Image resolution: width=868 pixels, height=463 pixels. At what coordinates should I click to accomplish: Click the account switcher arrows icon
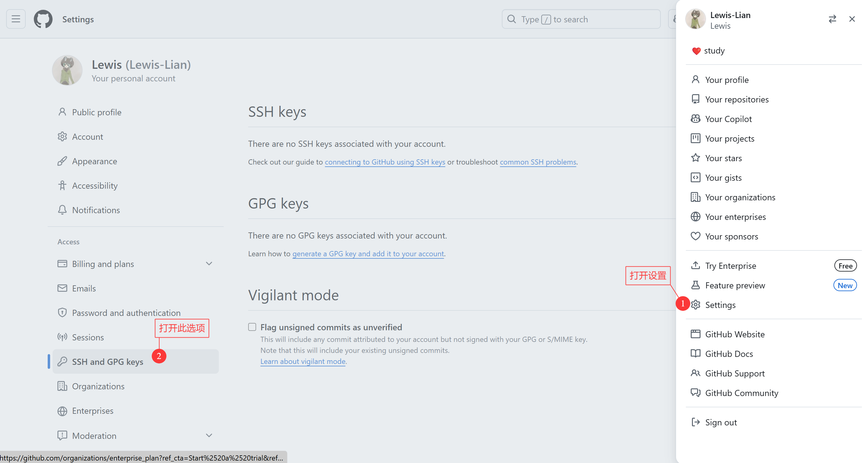pos(832,19)
